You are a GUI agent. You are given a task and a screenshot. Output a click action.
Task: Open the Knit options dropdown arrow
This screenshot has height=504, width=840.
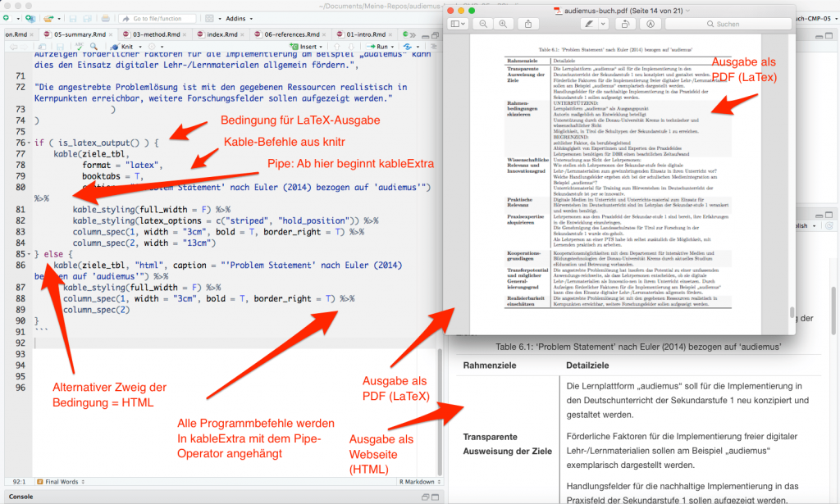coord(140,47)
